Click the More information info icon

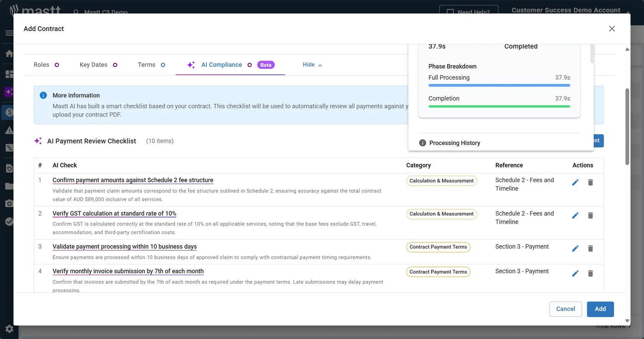click(x=43, y=95)
